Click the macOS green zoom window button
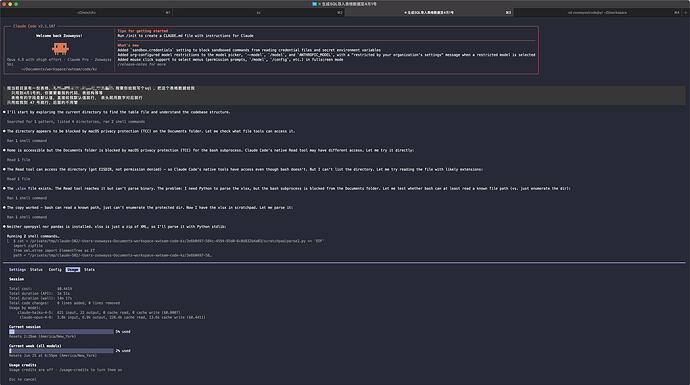This screenshot has height=385, width=690. click(x=16, y=4)
